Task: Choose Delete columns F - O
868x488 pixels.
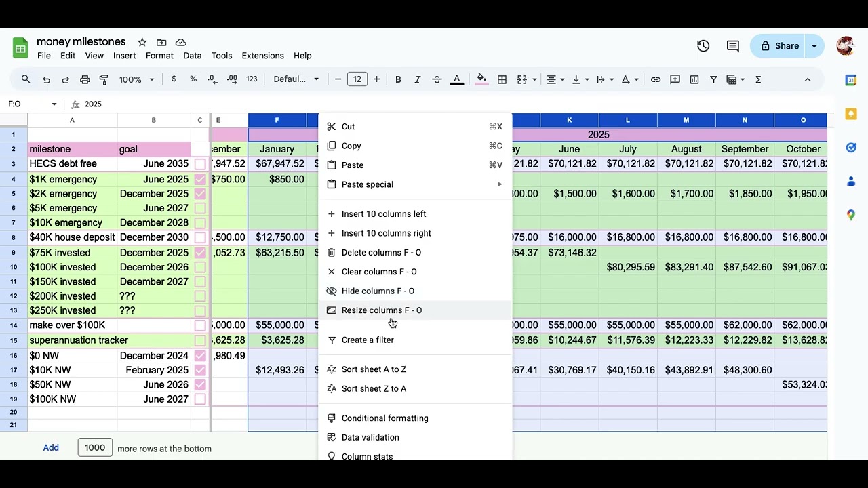Action: [415, 253]
